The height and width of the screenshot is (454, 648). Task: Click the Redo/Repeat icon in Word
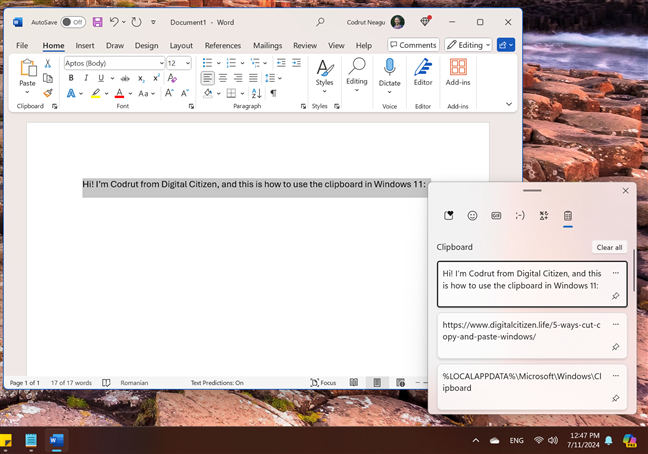point(136,22)
